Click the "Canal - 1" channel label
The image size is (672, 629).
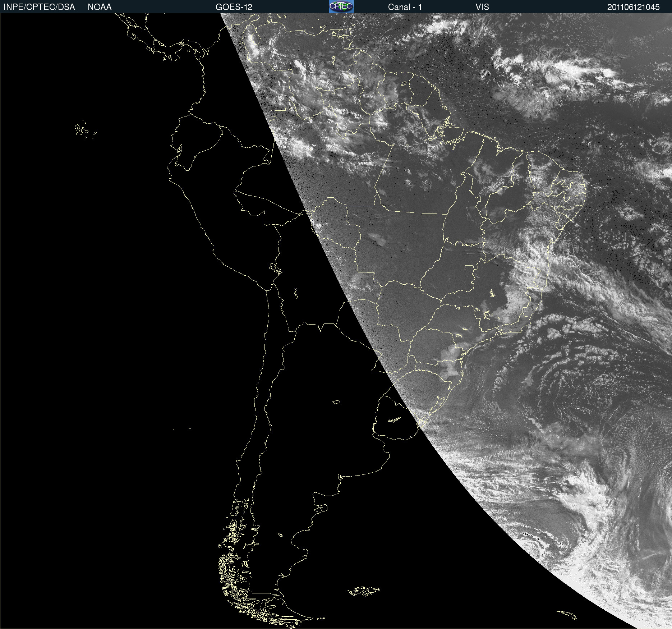click(405, 7)
